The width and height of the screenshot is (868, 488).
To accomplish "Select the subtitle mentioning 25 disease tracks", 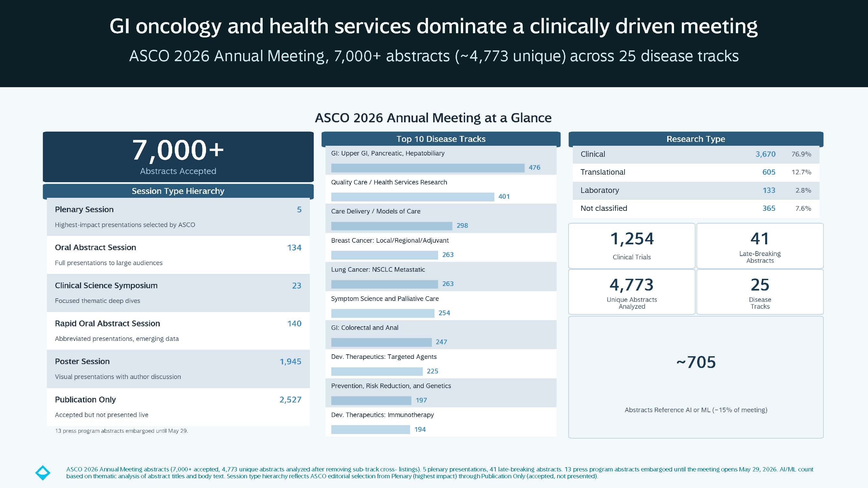I will [434, 56].
